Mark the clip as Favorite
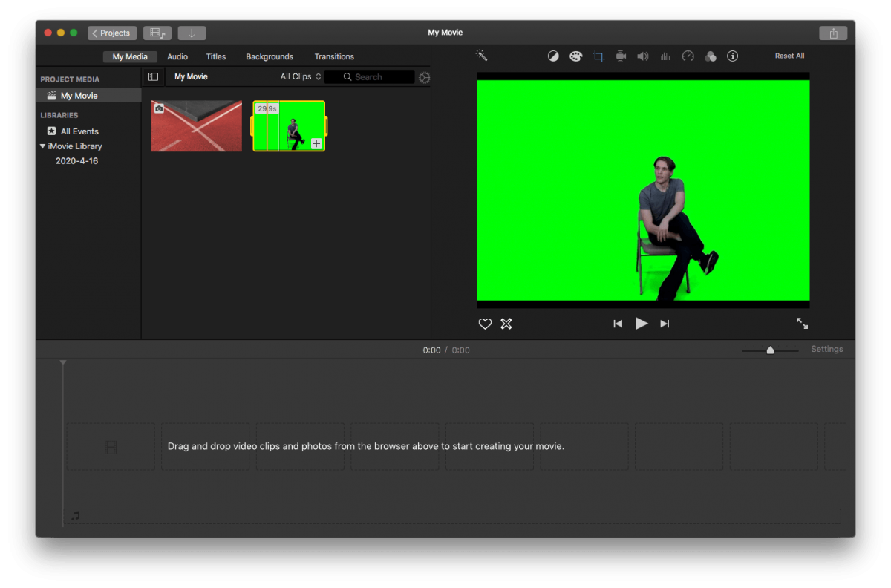 (x=485, y=324)
